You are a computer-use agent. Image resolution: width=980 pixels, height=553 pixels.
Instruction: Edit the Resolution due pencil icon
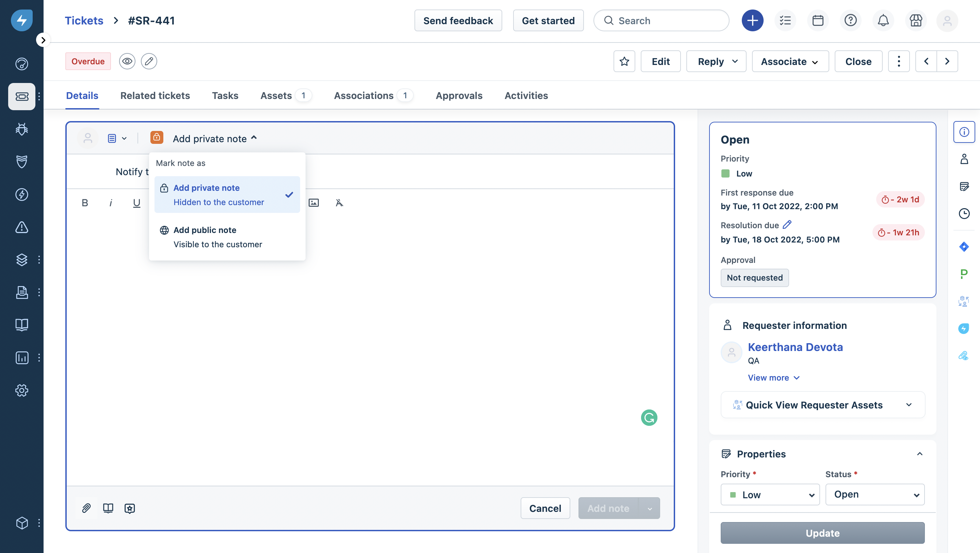(x=787, y=225)
